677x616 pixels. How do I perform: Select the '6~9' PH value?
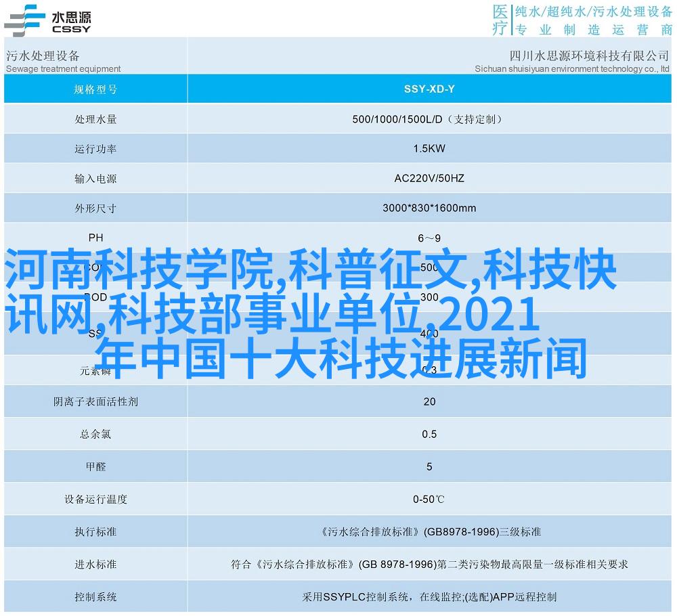(x=429, y=238)
